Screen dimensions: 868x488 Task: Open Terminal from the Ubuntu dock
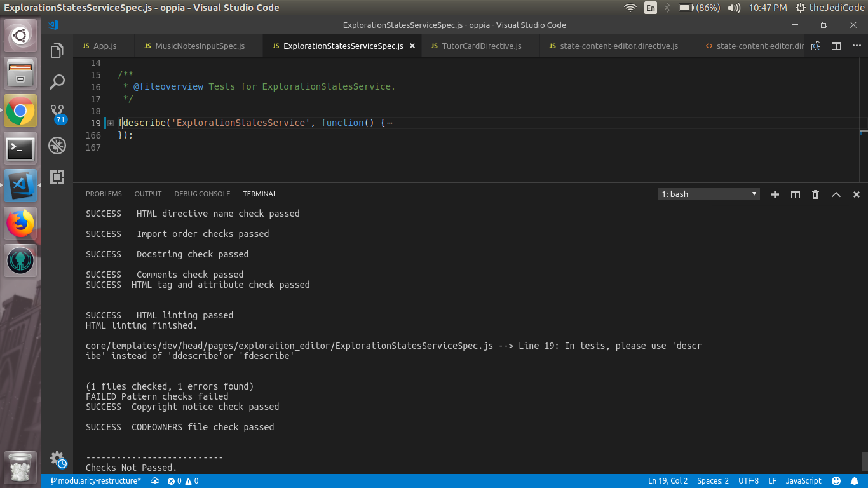coord(20,149)
